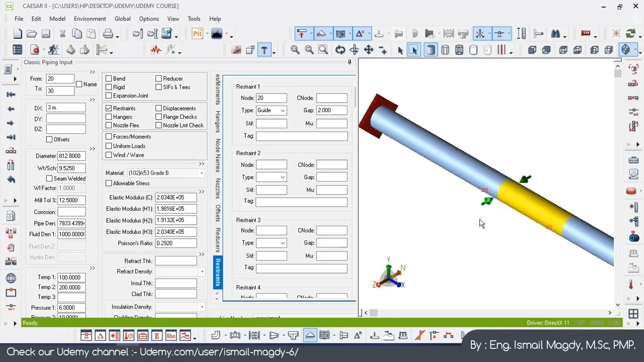This screenshot has height=362, width=644.
Task: Open the Model menu
Action: click(57, 19)
